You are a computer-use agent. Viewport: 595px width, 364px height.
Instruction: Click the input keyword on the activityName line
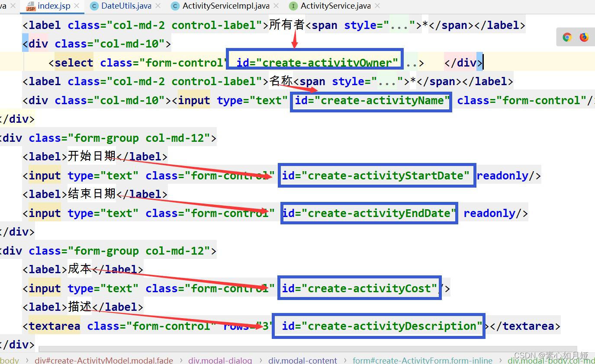[194, 101]
